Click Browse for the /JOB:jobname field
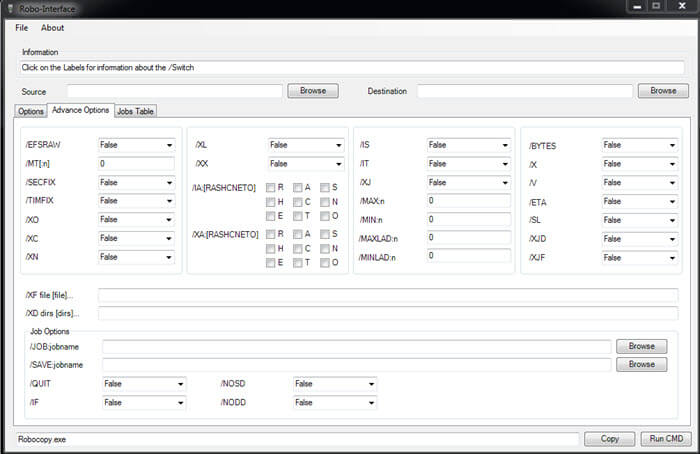 [642, 346]
